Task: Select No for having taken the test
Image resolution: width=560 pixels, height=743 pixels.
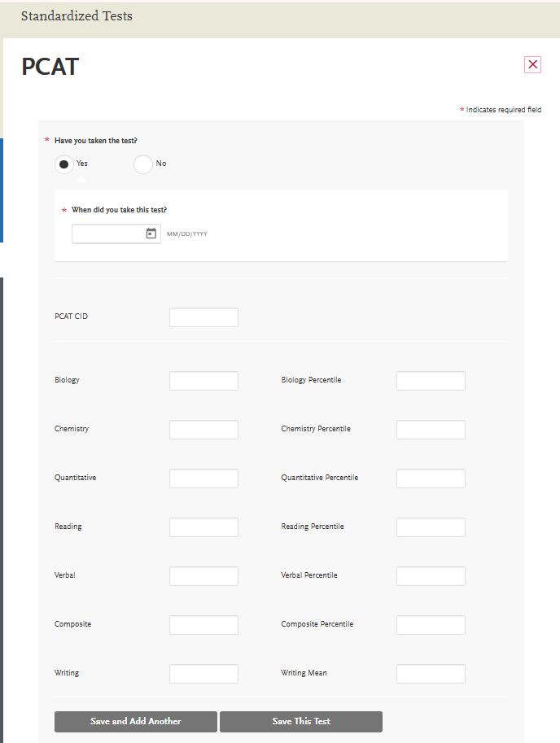Action: tap(143, 164)
